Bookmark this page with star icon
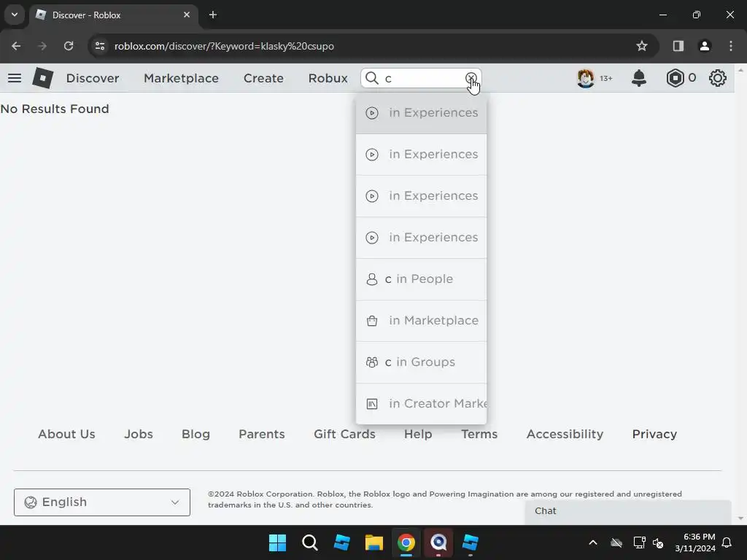The image size is (747, 560). tap(642, 46)
